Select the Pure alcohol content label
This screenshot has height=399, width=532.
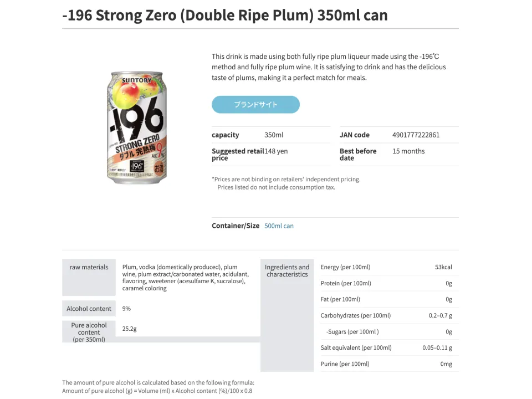coord(89,331)
